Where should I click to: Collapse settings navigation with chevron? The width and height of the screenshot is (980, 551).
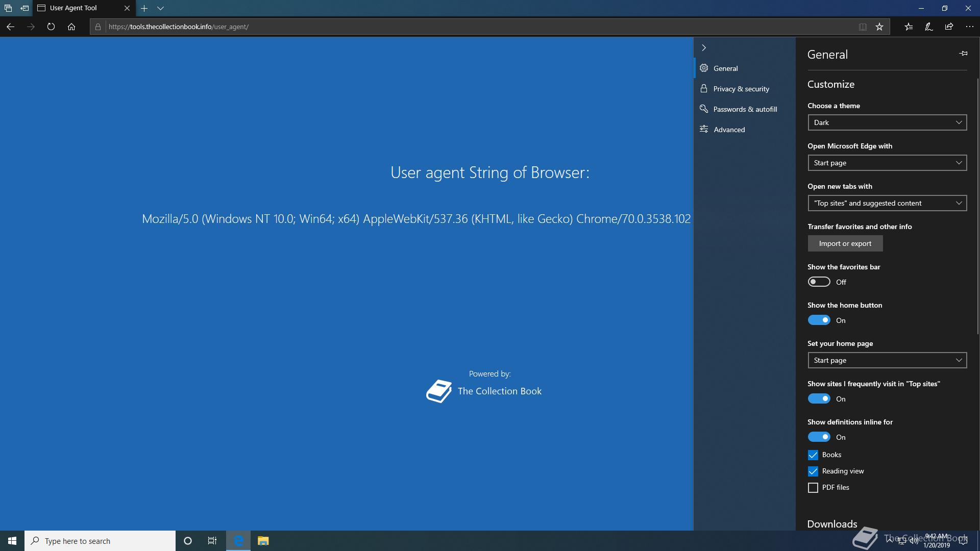pos(704,48)
